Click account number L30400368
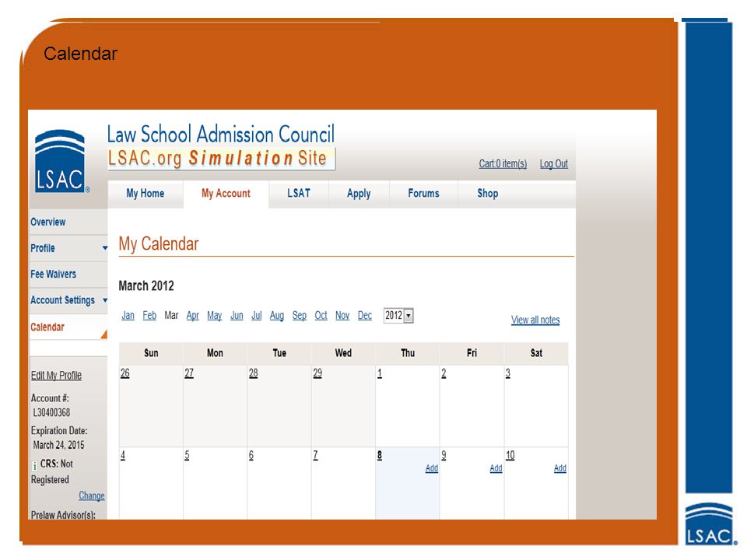The height and width of the screenshot is (560, 747). point(51,412)
